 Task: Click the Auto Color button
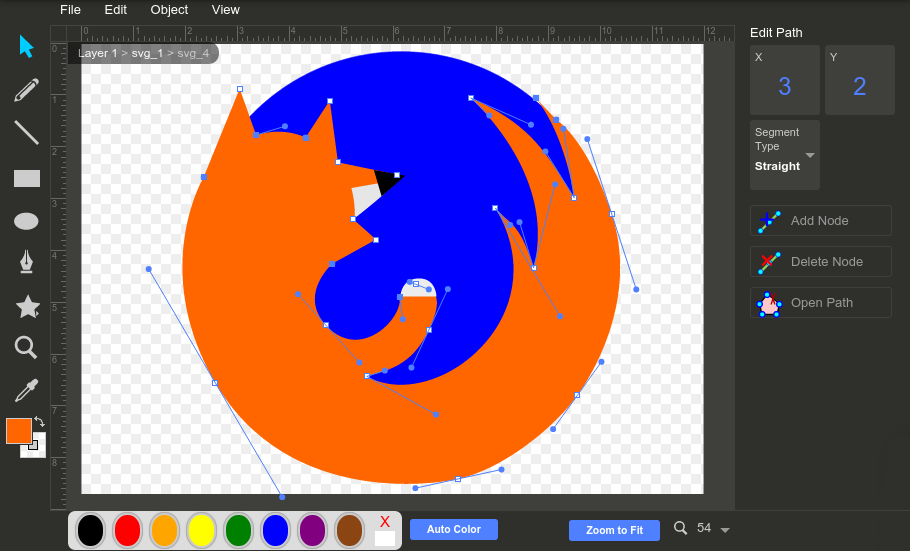(x=454, y=530)
